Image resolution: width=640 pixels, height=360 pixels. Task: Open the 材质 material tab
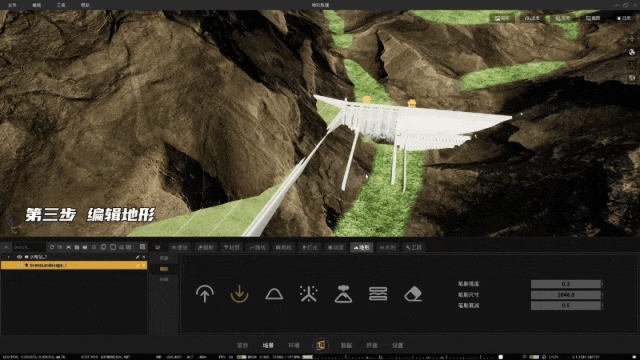click(231, 247)
